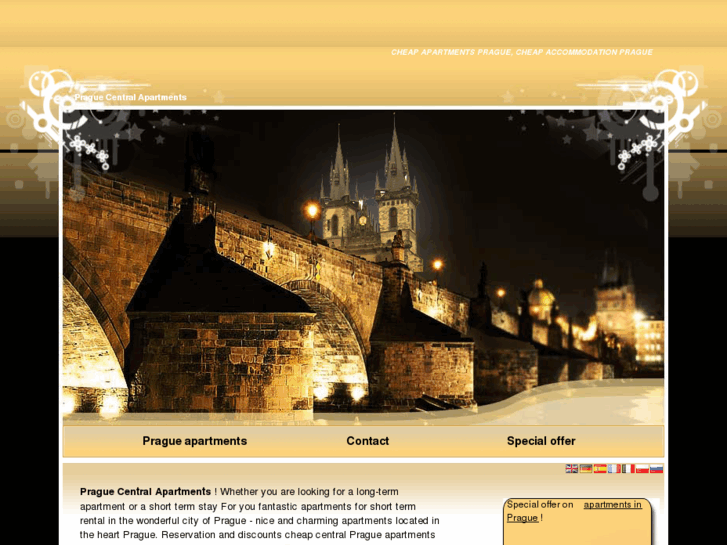Follow the 'apartments in Prague' link
The image size is (727, 545).
click(x=612, y=505)
